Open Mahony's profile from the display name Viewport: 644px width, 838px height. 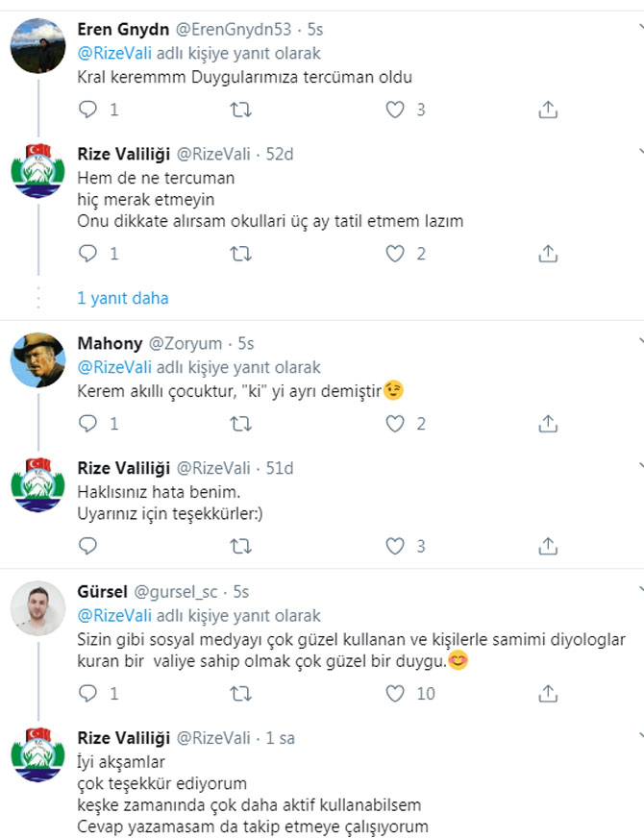tap(110, 343)
